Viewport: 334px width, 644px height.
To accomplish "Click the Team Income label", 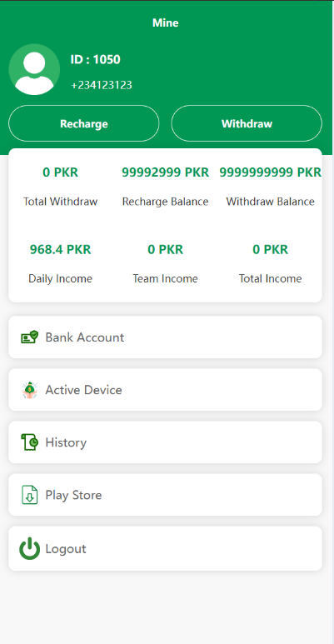I will [x=165, y=278].
